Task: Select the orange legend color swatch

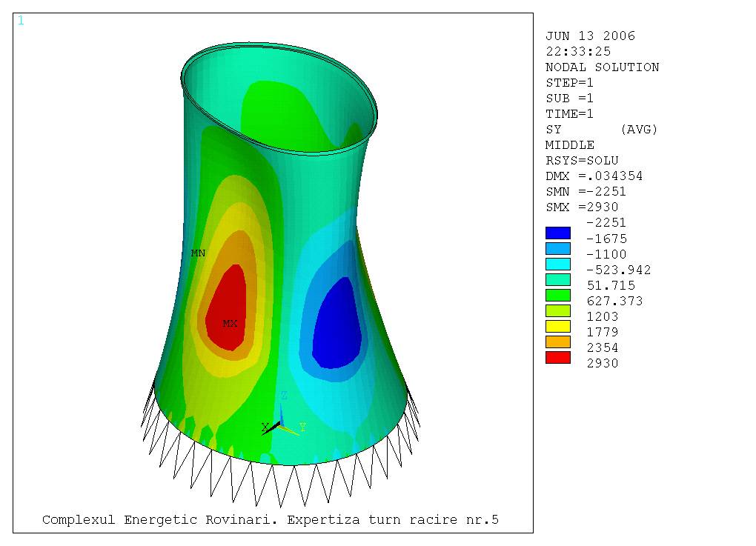Action: [558, 342]
